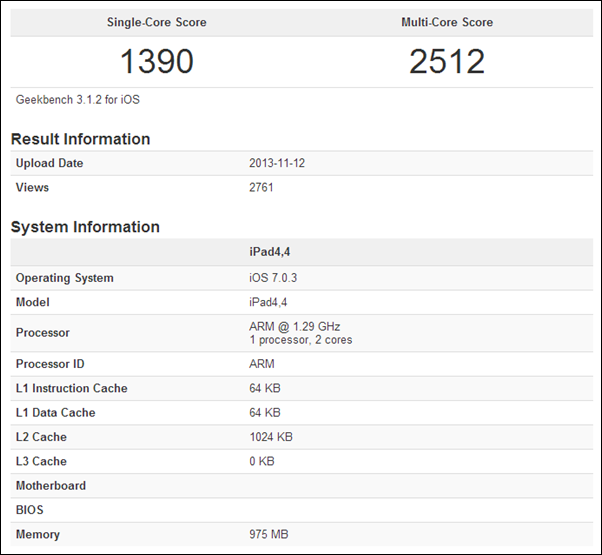602x555 pixels.
Task: Click the Result Information heading
Action: tap(80, 139)
